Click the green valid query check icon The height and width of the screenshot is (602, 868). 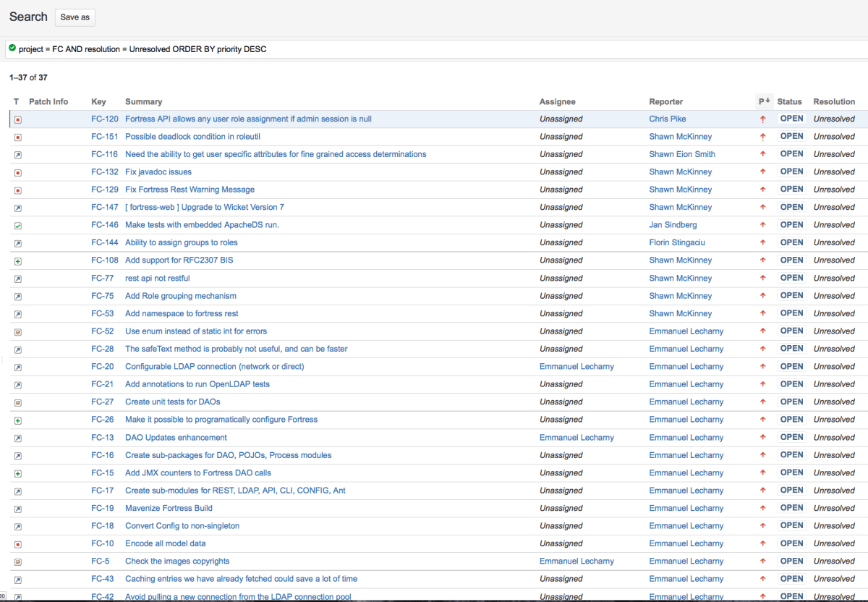pyautogui.click(x=12, y=48)
